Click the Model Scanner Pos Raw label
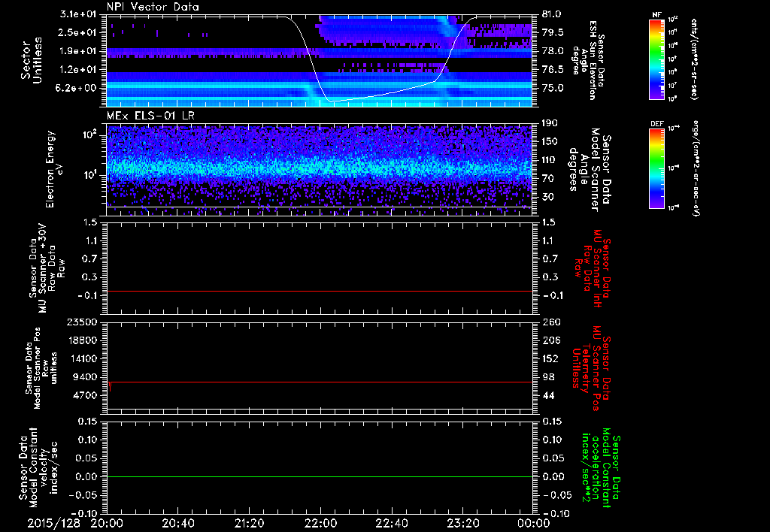The image size is (770, 532). click(42, 368)
